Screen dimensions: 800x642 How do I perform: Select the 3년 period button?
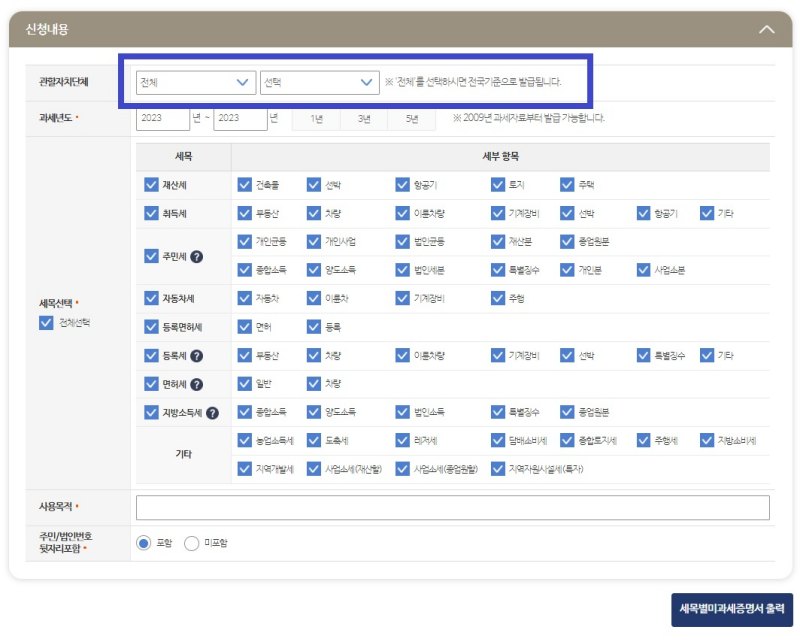pos(364,118)
